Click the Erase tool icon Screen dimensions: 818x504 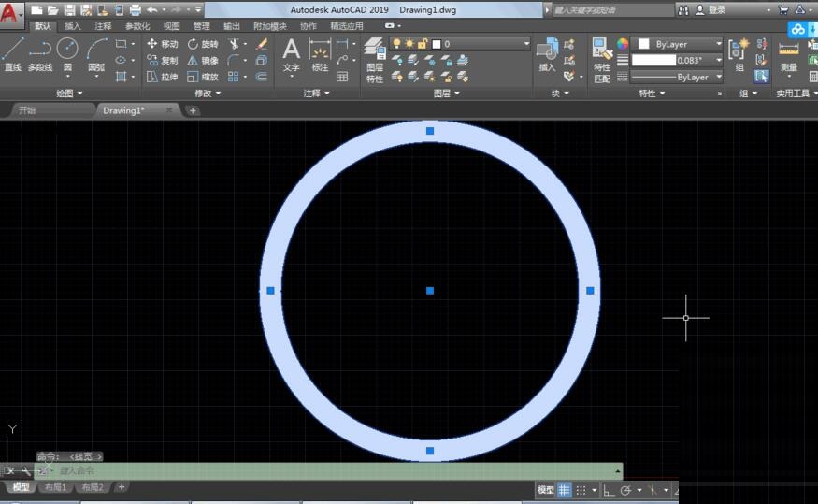(x=262, y=44)
